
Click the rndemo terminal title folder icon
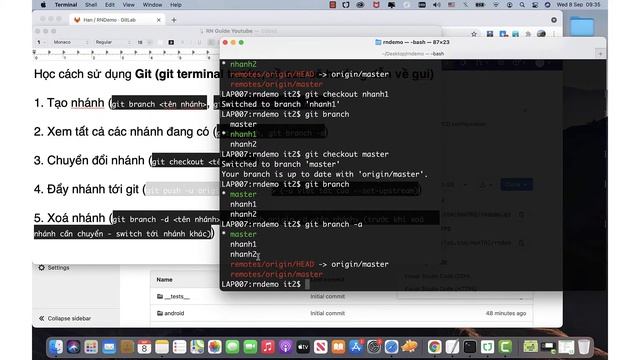(378, 42)
